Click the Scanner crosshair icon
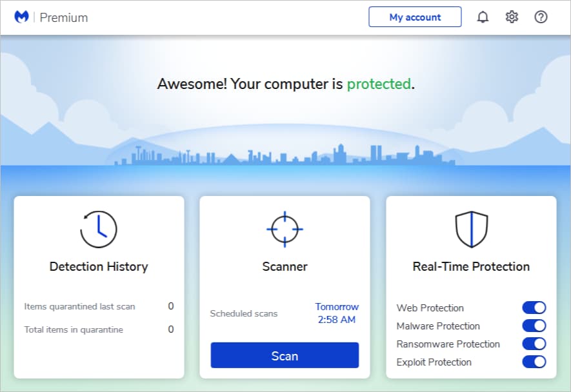This screenshot has width=571, height=392. (x=285, y=230)
